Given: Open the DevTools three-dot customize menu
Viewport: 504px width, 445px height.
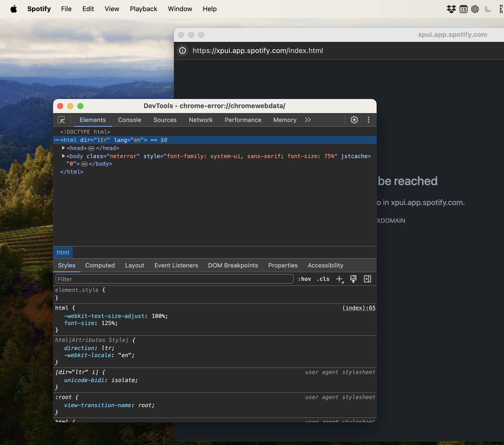Looking at the screenshot, I should click(368, 120).
